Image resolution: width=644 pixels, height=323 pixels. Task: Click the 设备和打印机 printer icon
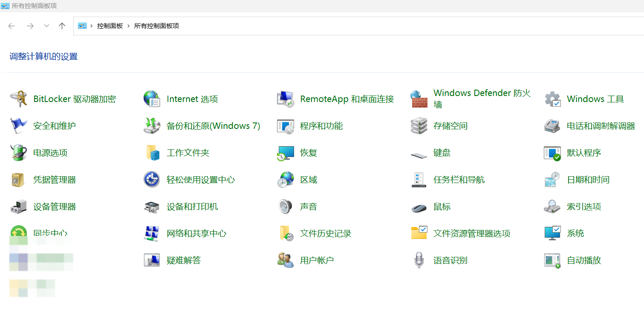pos(152,207)
